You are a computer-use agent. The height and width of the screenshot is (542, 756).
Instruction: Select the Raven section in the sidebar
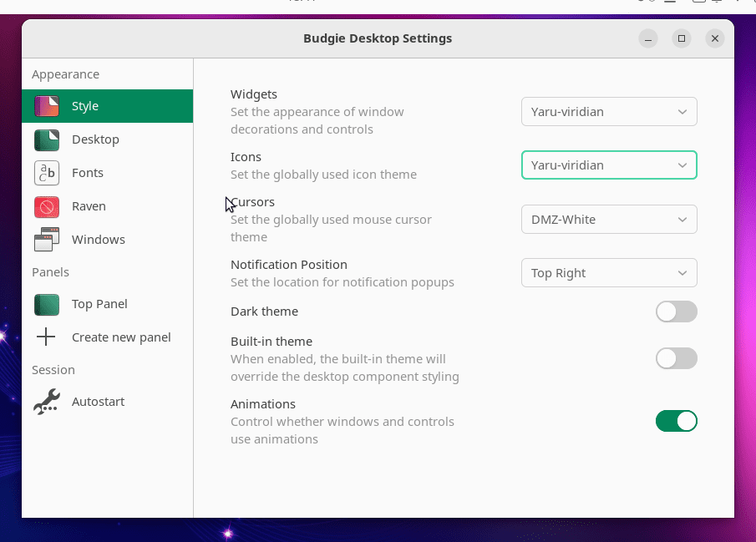click(88, 206)
